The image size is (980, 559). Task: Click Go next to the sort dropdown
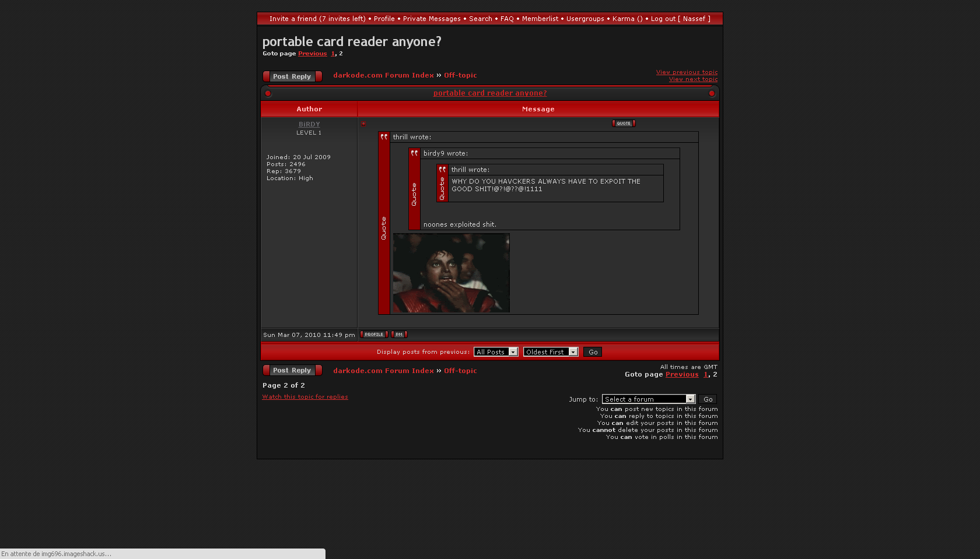coord(593,352)
